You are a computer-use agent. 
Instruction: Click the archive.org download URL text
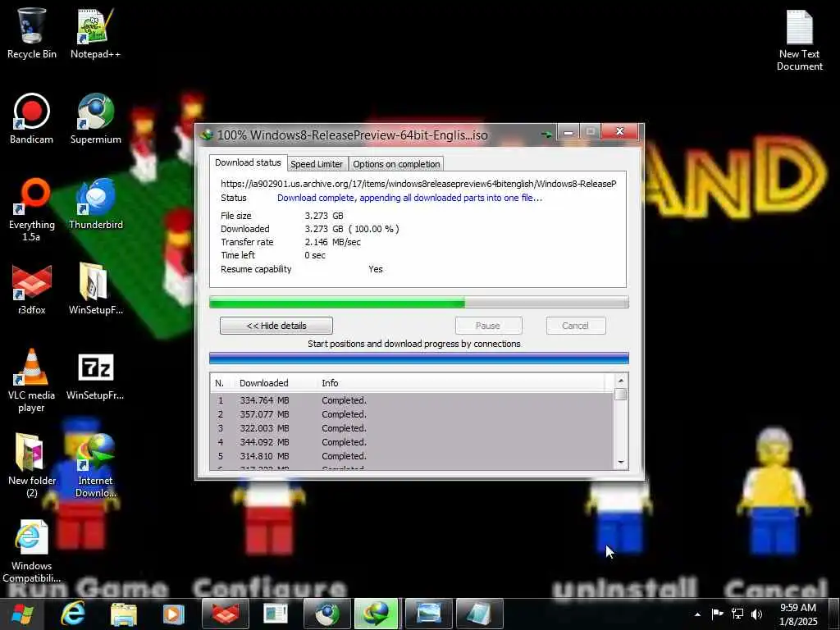pos(418,184)
